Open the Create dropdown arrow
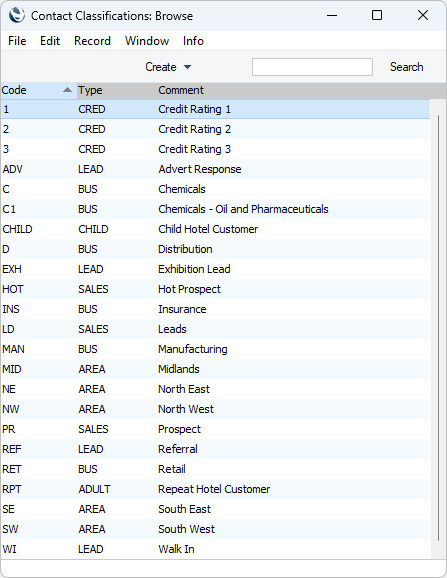 point(187,67)
